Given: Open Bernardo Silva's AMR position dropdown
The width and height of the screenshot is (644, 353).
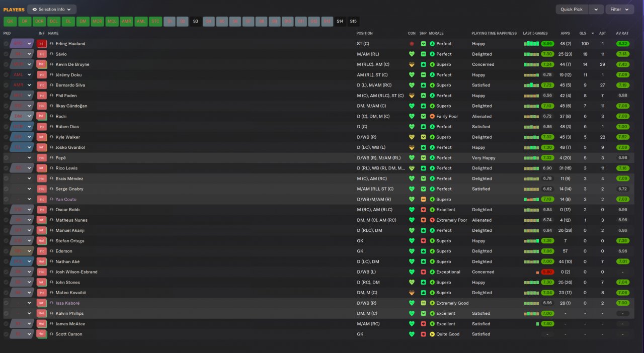Looking at the screenshot, I should (22, 85).
